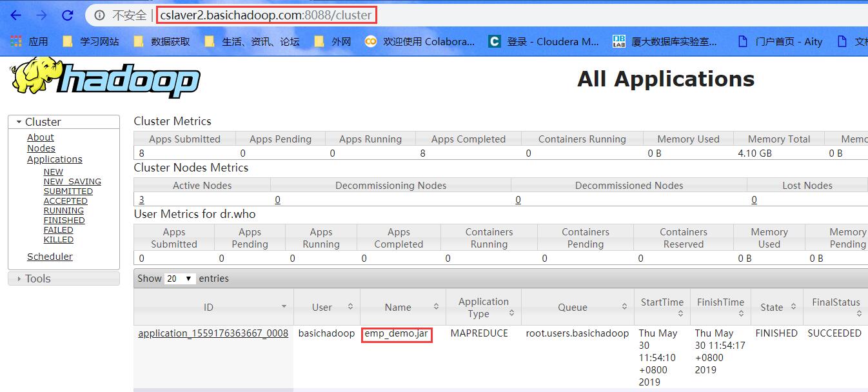This screenshot has height=392, width=868.
Task: Click the MAPREDUCE application type cell
Action: (x=479, y=333)
